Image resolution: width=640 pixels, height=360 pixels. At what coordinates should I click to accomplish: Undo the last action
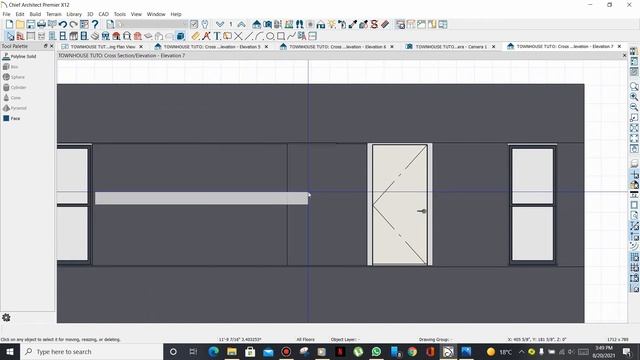pyautogui.click(x=63, y=24)
